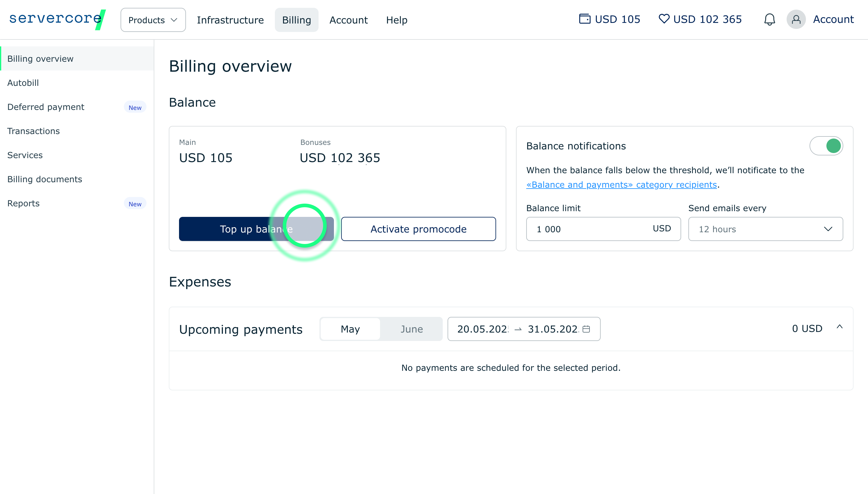Click the wallet balance icon in header
868x494 pixels.
584,19
